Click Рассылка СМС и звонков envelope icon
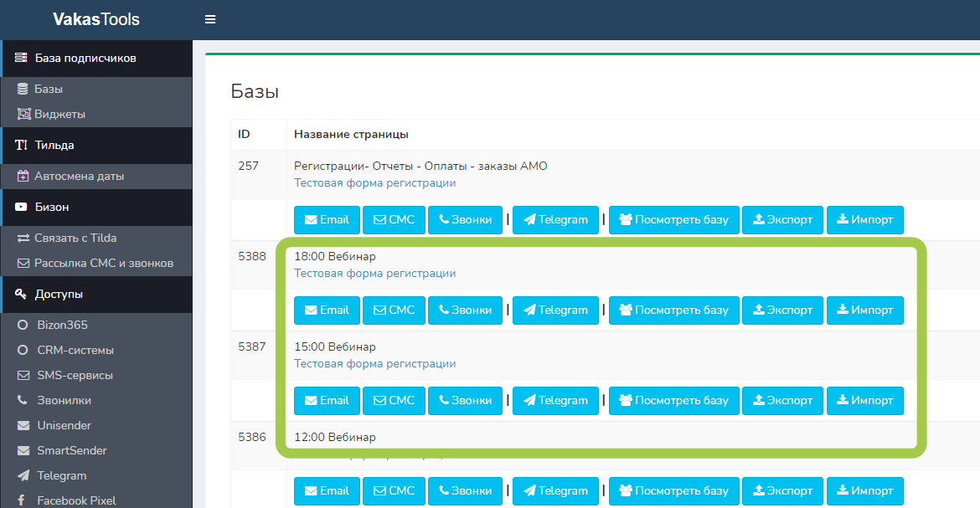 point(23,264)
